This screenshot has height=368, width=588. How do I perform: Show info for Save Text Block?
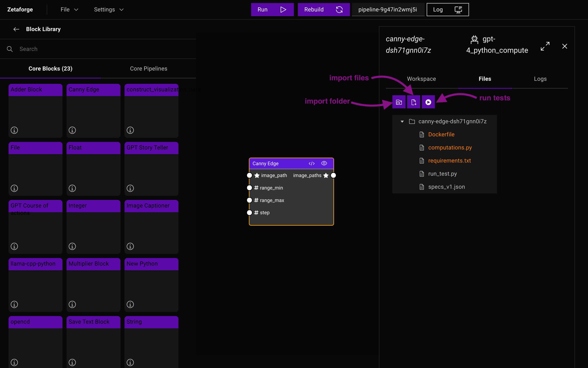(72, 362)
